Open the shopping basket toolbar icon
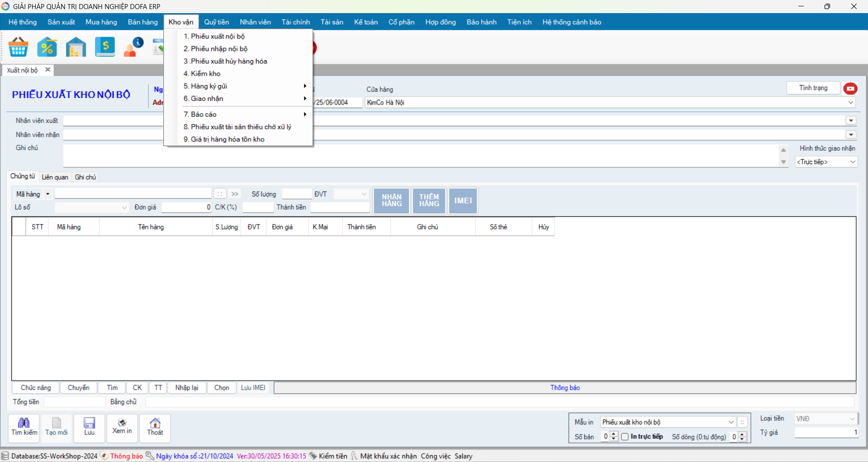Image resolution: width=868 pixels, height=462 pixels. [19, 47]
